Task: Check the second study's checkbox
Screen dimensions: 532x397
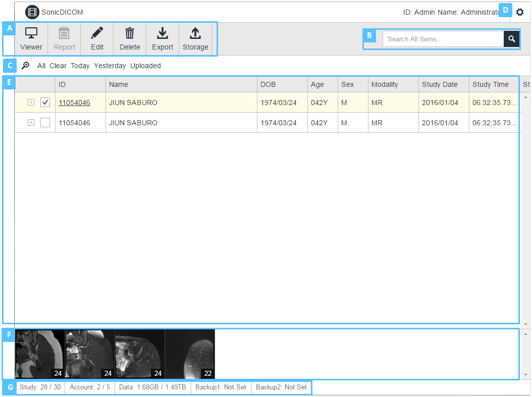Action: click(x=45, y=122)
